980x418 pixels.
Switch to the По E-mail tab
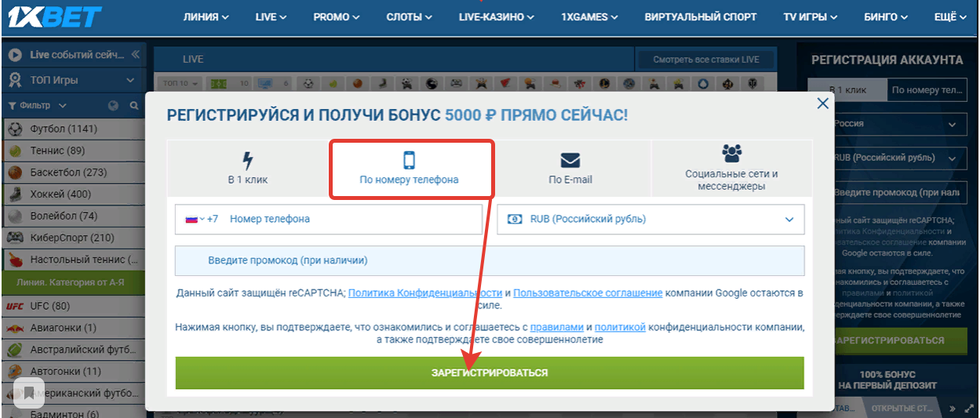570,169
